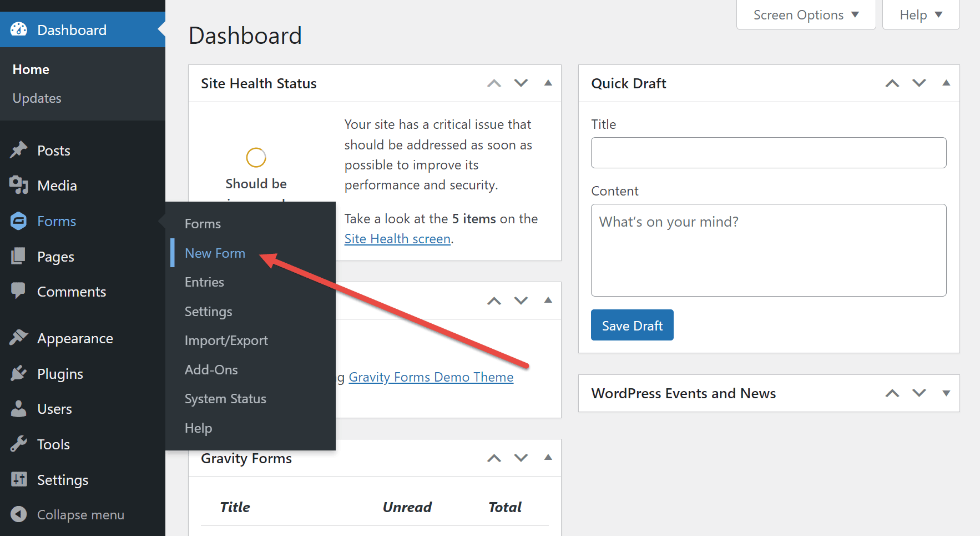Expand the WordPress Events and News panel
Image resolution: width=980 pixels, height=536 pixels.
coord(946,393)
